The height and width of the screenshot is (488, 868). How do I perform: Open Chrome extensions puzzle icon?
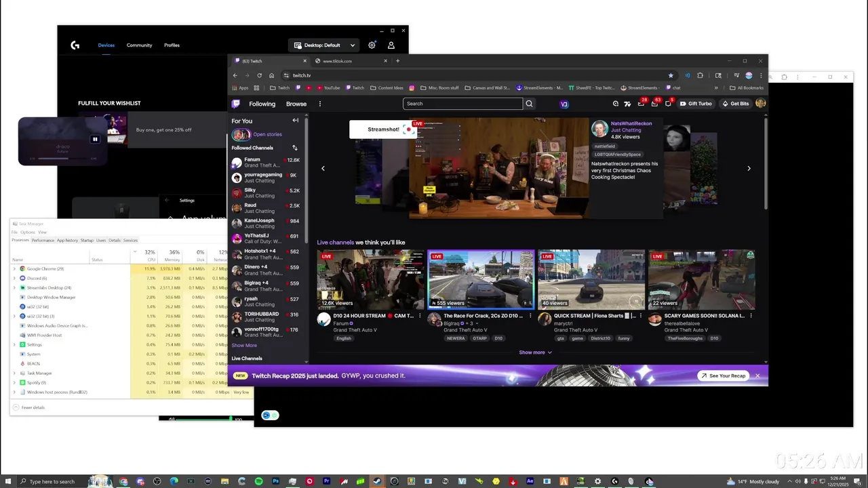point(700,75)
